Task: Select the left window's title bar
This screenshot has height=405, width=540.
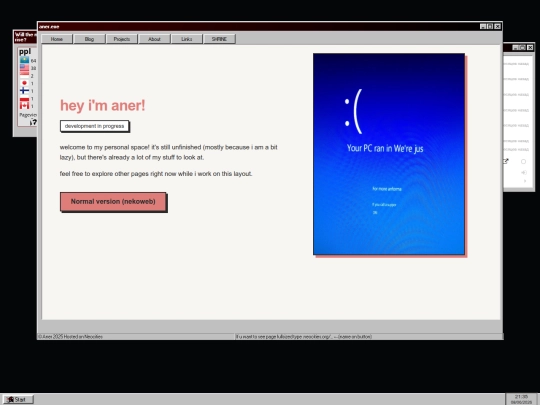Action: (x=25, y=37)
